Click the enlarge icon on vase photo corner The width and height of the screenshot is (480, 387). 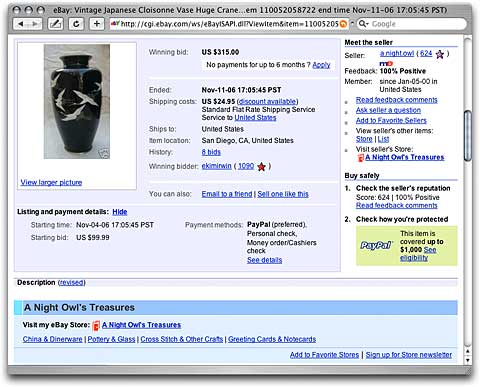(x=103, y=153)
